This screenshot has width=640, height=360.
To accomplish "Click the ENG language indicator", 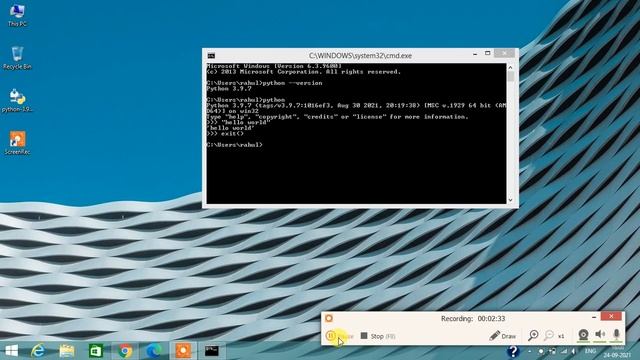I will [590, 351].
